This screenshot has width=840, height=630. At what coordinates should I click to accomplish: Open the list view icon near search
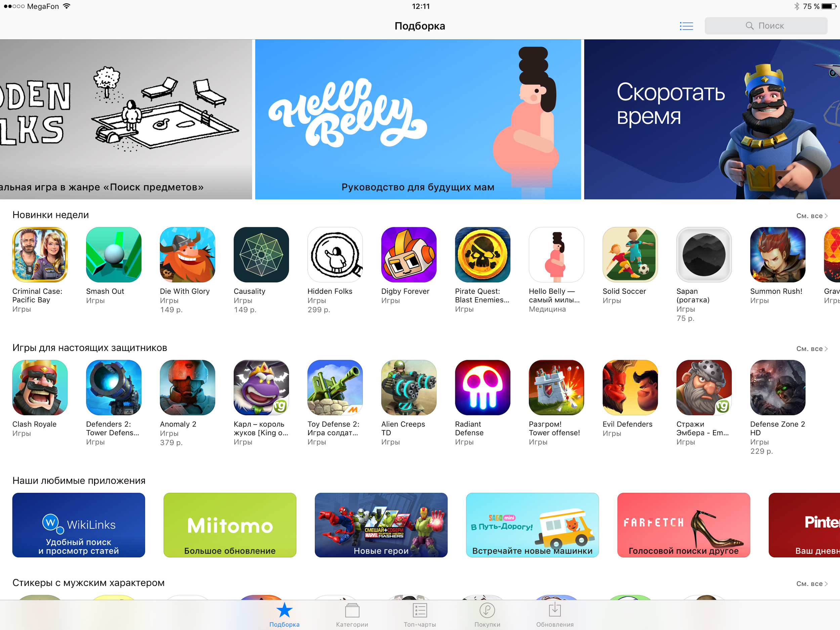coord(686,26)
